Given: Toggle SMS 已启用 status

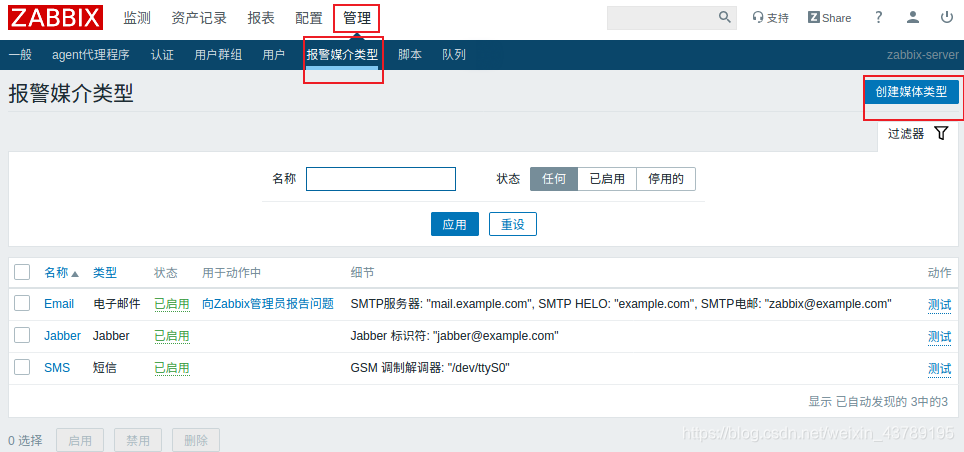Looking at the screenshot, I should tap(172, 368).
